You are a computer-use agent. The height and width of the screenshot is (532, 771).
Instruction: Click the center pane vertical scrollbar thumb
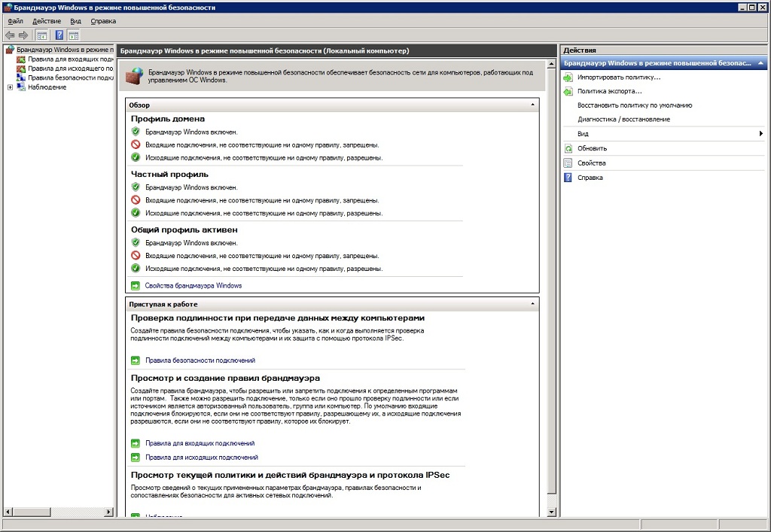552,282
